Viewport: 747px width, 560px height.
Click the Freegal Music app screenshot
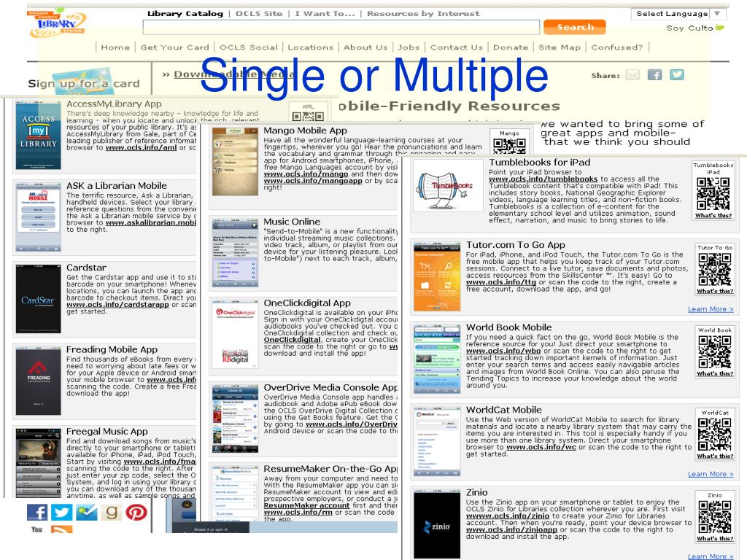click(38, 463)
